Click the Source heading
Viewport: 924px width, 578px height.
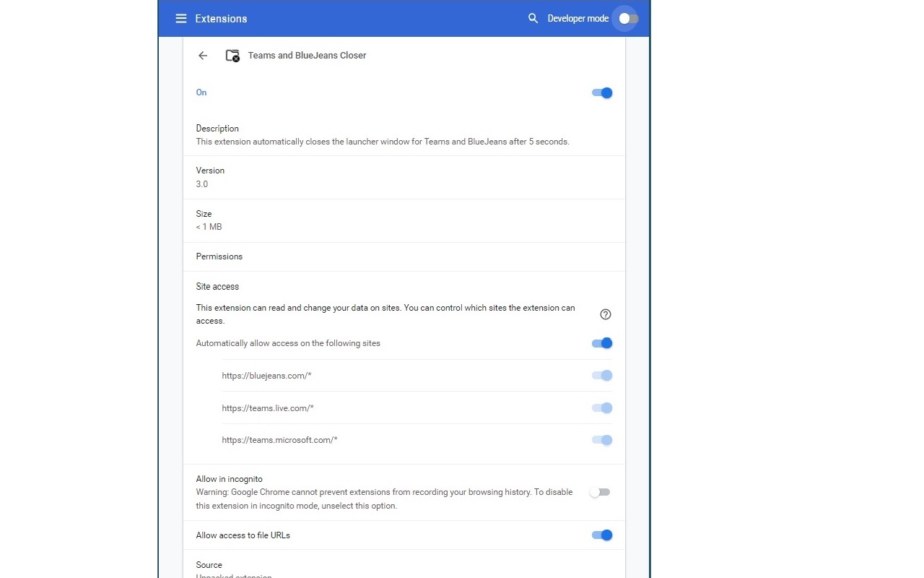click(x=209, y=565)
